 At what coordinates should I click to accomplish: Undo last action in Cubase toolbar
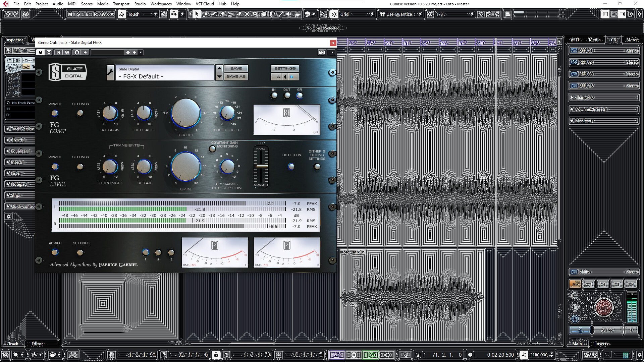(7, 14)
